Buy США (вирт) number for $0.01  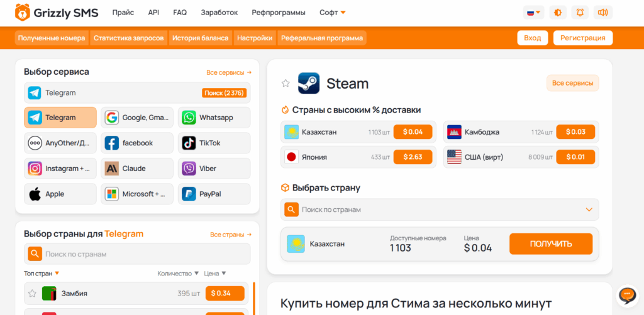[x=576, y=157]
